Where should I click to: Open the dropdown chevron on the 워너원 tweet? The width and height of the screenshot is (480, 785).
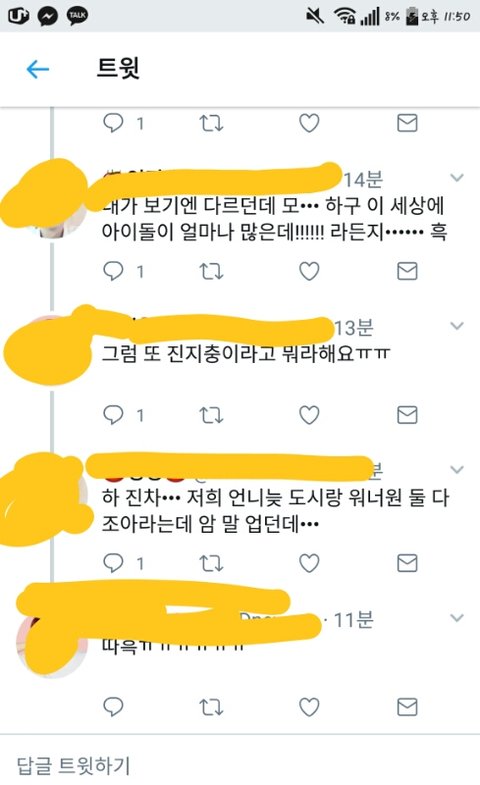click(457, 470)
